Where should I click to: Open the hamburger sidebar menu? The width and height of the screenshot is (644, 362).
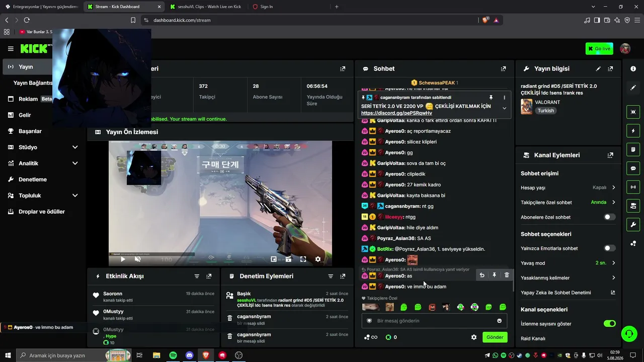(11, 49)
